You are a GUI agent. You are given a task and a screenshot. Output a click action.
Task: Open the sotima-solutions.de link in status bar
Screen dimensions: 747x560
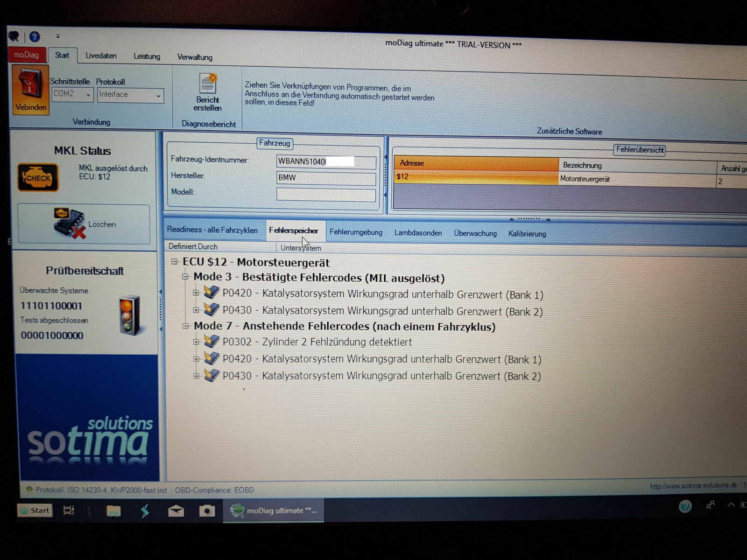[x=693, y=486]
